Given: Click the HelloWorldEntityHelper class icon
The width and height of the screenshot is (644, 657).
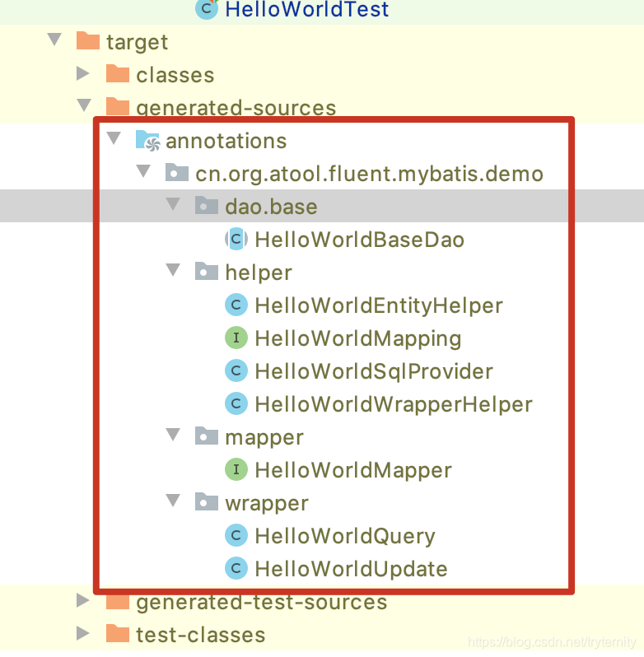Looking at the screenshot, I should (x=236, y=305).
